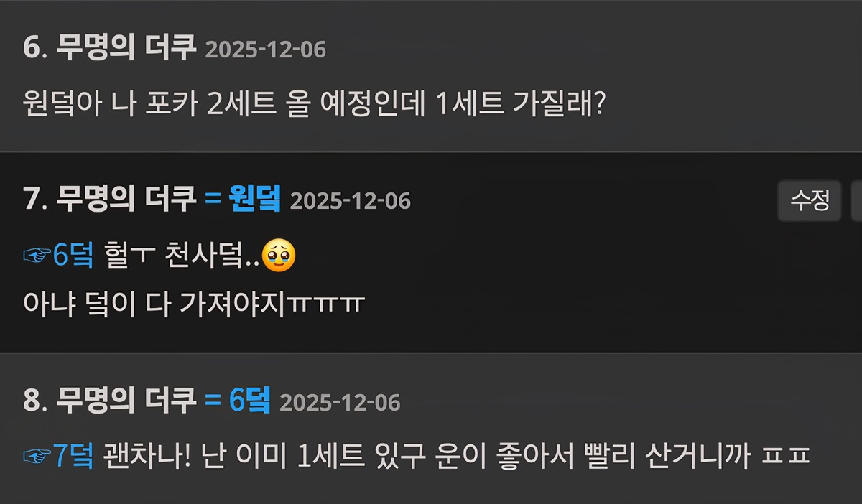
Task: Click the '헐ㅜ 천사덕..' text in comment 7
Action: (182, 256)
